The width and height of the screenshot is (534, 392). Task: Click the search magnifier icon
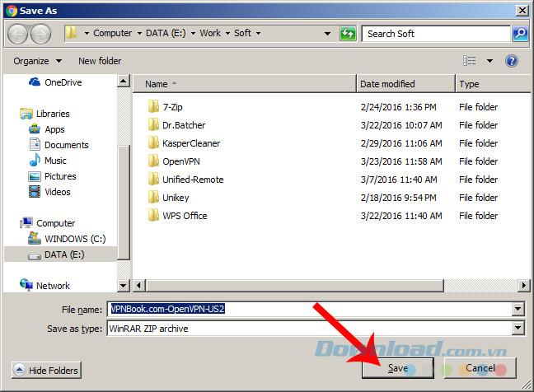pyautogui.click(x=520, y=34)
